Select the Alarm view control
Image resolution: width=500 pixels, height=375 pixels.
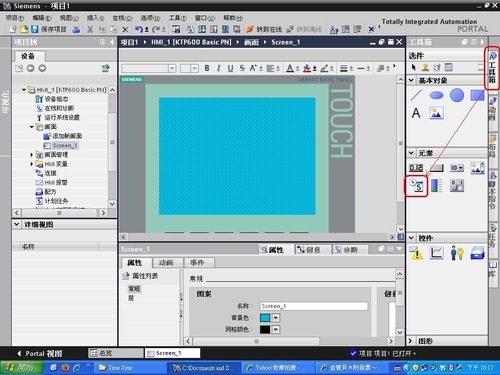coord(416,253)
